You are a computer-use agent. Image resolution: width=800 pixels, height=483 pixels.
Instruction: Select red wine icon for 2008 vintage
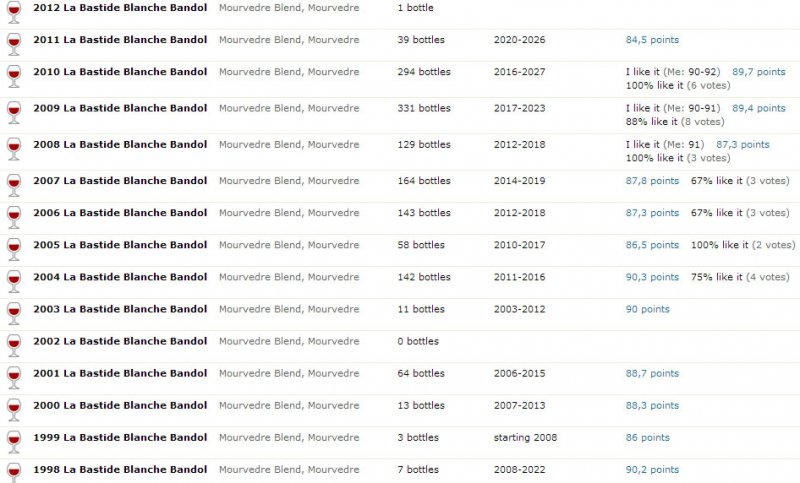(x=14, y=148)
